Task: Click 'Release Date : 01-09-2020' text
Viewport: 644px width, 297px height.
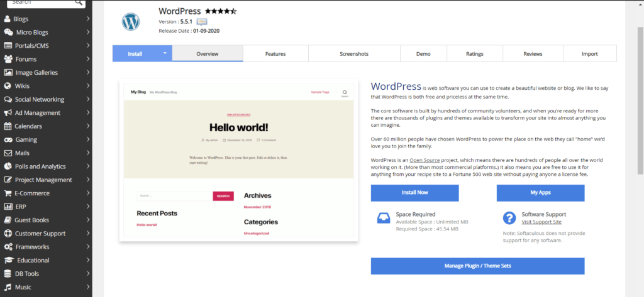Action: coord(189,31)
